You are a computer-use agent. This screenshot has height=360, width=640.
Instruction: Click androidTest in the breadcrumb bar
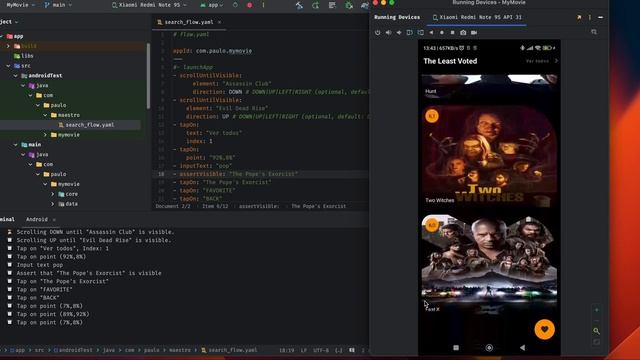73,350
